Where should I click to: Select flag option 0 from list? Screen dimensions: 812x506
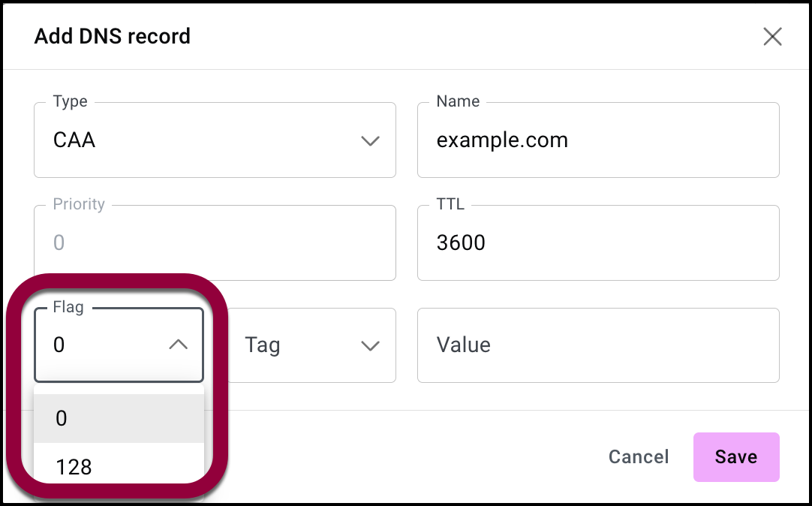pos(119,419)
